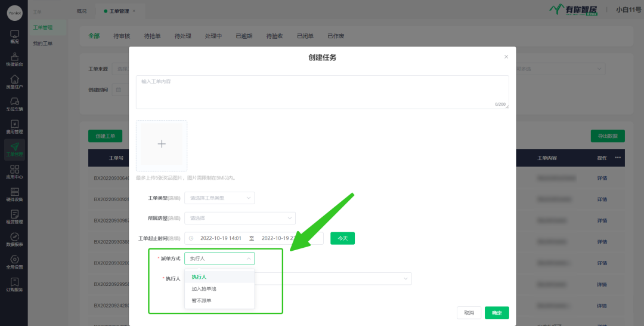
Task: Open 快捷前台 in the left sidebar
Action: [14, 59]
